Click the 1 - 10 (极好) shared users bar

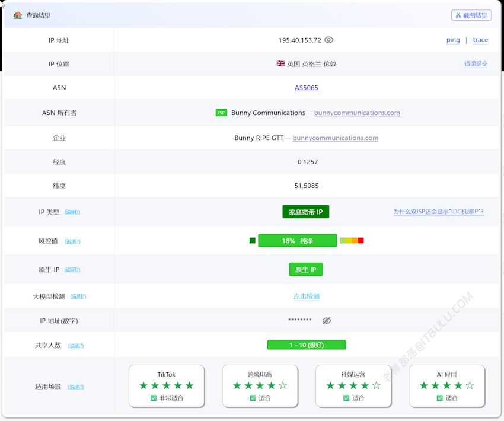pos(307,345)
